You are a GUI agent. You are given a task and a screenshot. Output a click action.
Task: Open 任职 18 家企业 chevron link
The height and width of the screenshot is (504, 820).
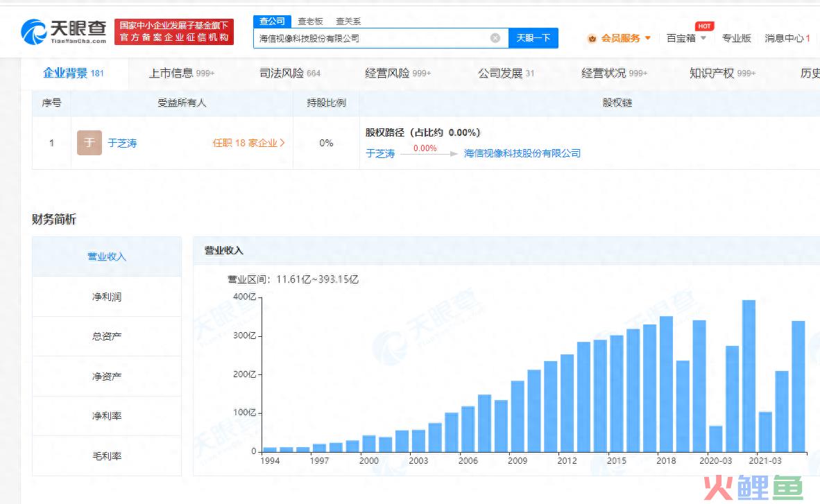249,143
